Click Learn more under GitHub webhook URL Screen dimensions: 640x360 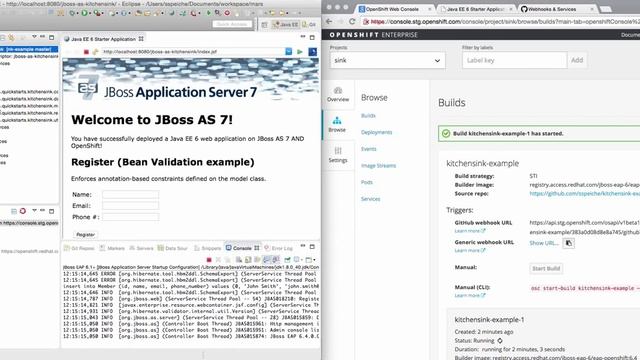[470, 231]
